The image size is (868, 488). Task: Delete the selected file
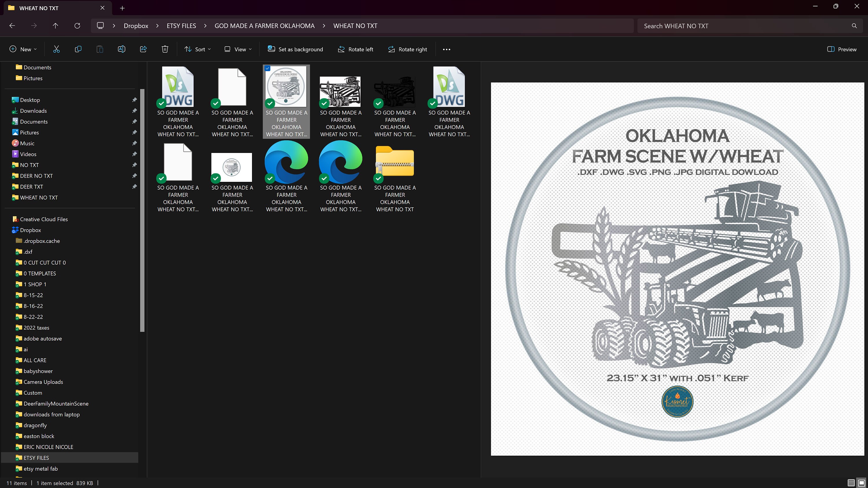pyautogui.click(x=165, y=49)
